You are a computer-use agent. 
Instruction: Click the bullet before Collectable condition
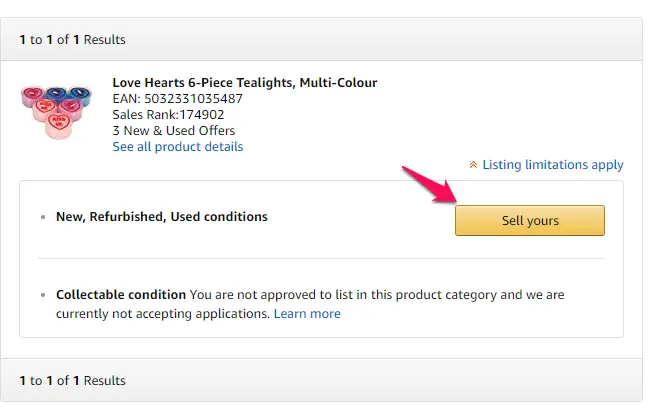point(43,295)
